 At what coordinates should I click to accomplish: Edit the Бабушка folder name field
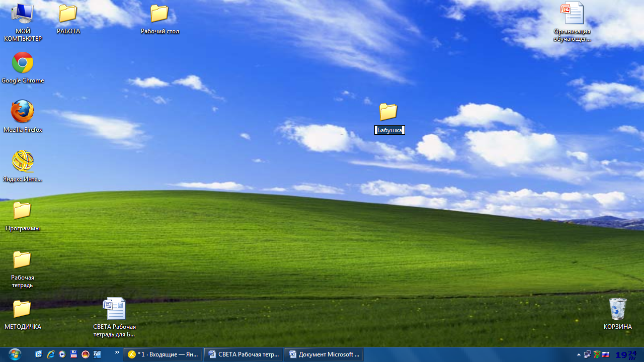click(390, 130)
